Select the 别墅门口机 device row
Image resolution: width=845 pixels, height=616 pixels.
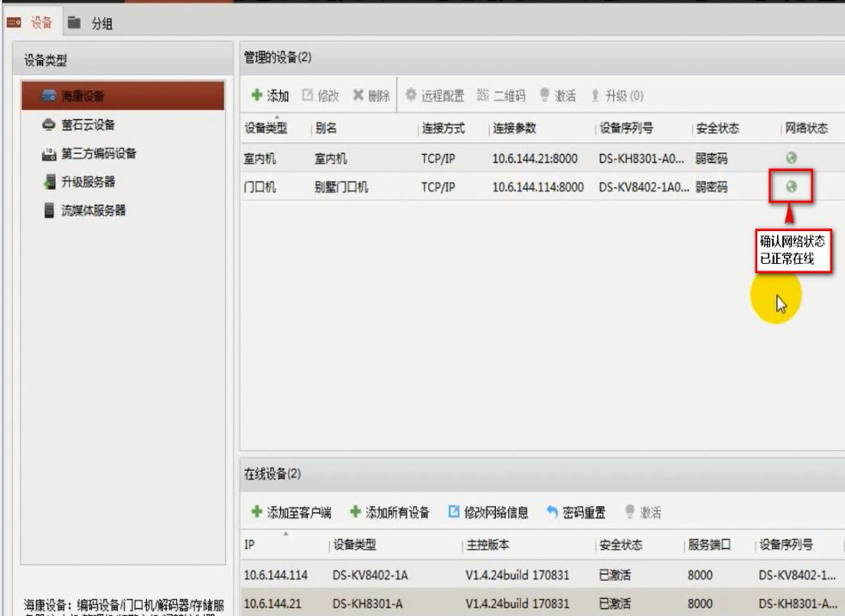pos(430,184)
